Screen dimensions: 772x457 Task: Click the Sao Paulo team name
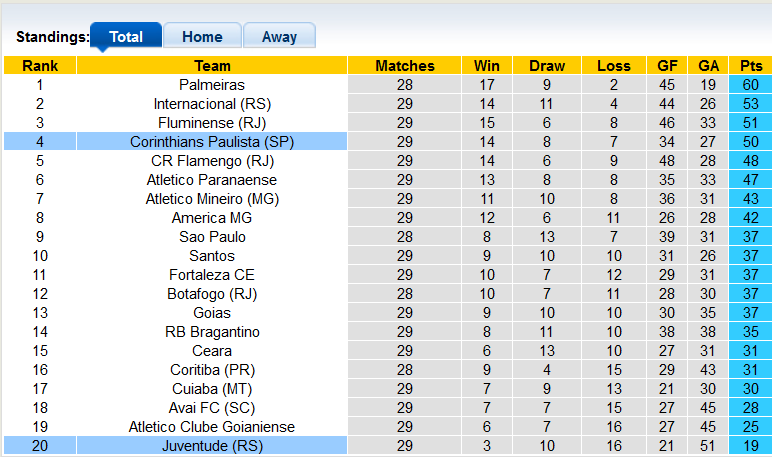[212, 237]
